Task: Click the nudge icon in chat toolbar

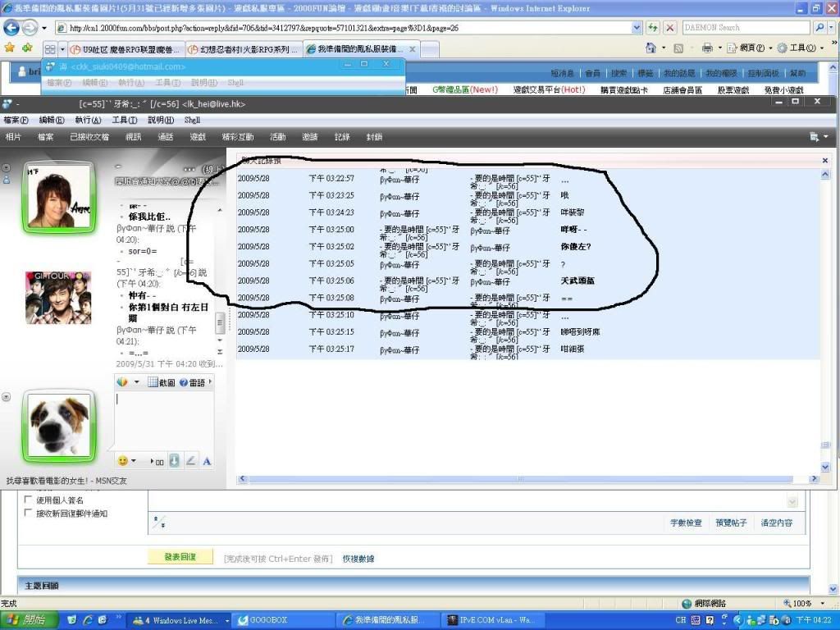Action: pos(174,461)
